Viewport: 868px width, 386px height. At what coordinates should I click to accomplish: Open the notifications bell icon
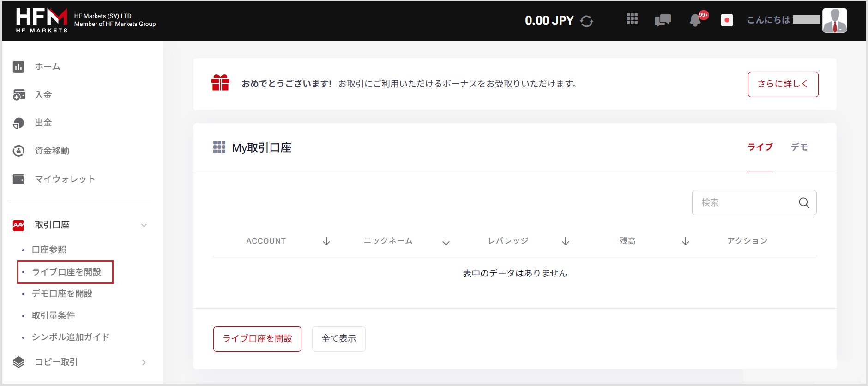click(695, 20)
